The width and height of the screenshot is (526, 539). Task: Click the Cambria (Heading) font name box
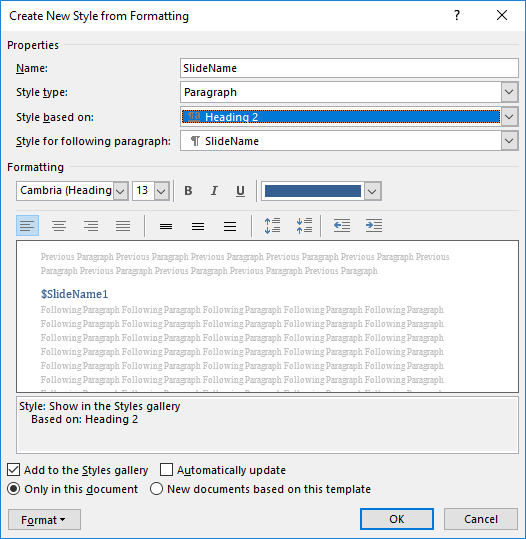(65, 191)
